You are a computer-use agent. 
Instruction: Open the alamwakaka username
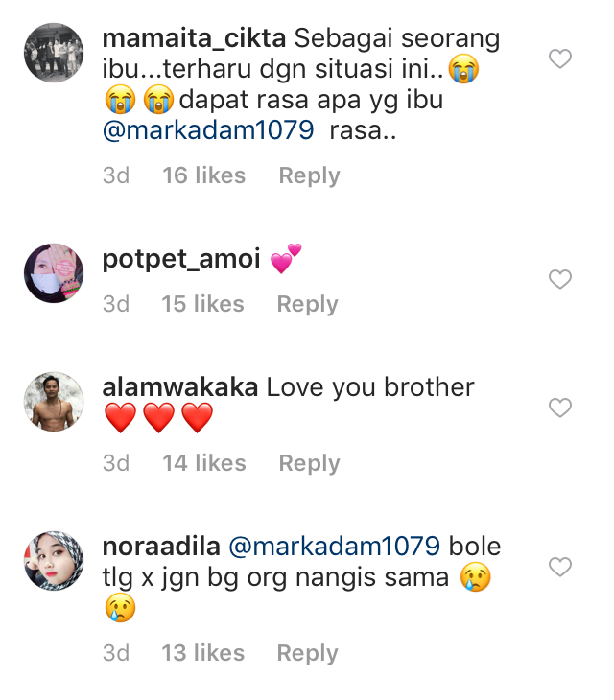point(180,387)
